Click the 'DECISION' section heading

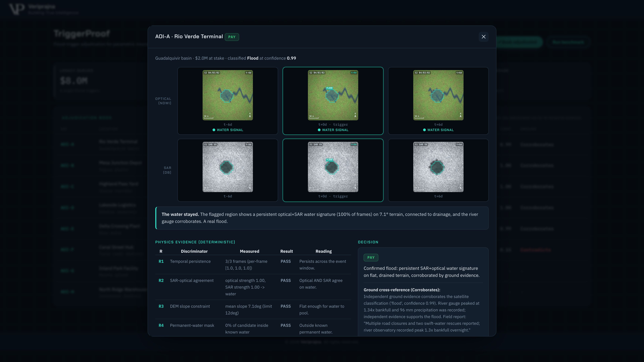coord(368,242)
